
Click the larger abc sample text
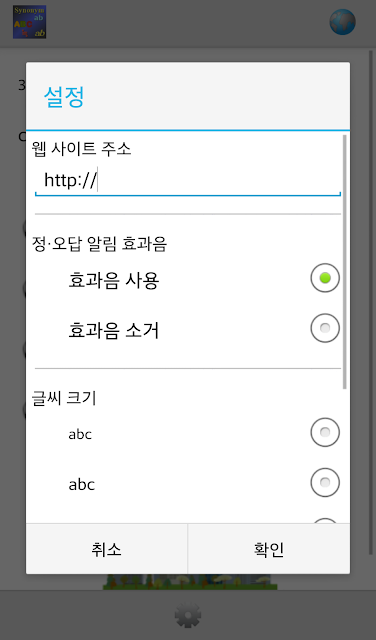tap(82, 484)
